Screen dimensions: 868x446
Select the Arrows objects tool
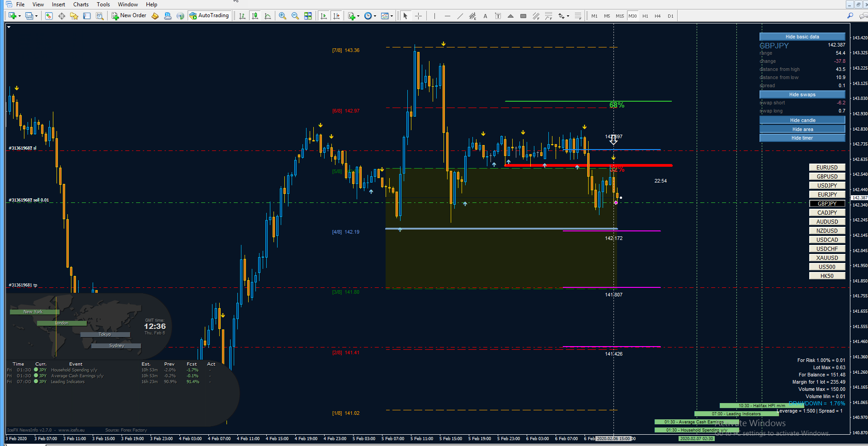[x=561, y=16]
